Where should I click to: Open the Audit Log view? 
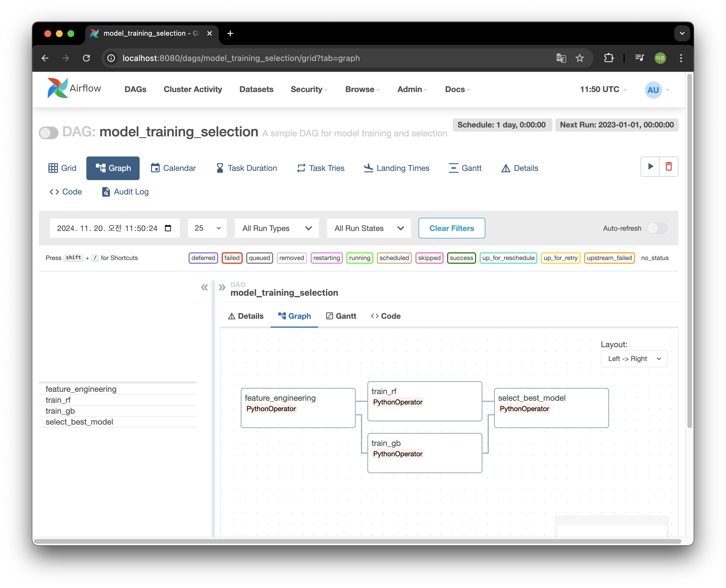(x=126, y=192)
